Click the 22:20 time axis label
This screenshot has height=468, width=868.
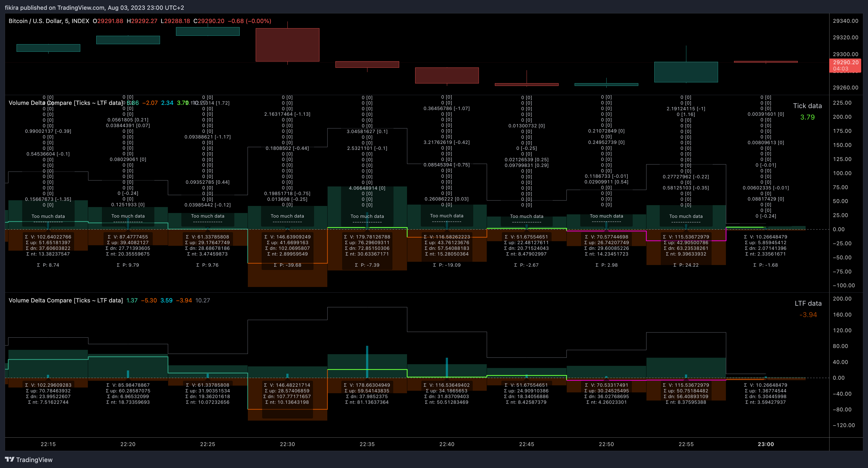click(128, 444)
